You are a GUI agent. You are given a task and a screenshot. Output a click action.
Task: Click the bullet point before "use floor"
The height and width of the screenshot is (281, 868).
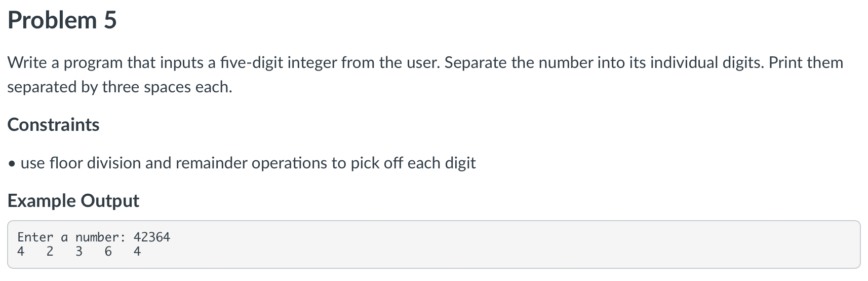tap(12, 164)
